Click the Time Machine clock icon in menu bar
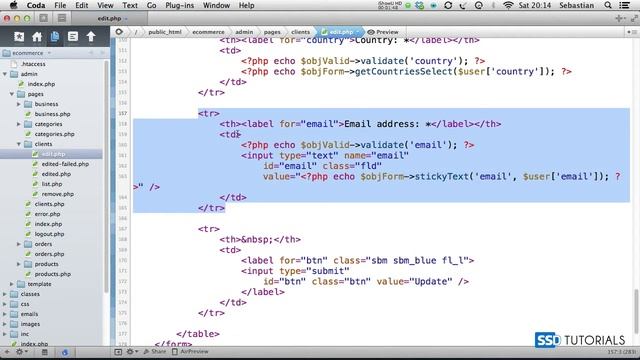Screen dimensions: 640x360 coord(479,5)
